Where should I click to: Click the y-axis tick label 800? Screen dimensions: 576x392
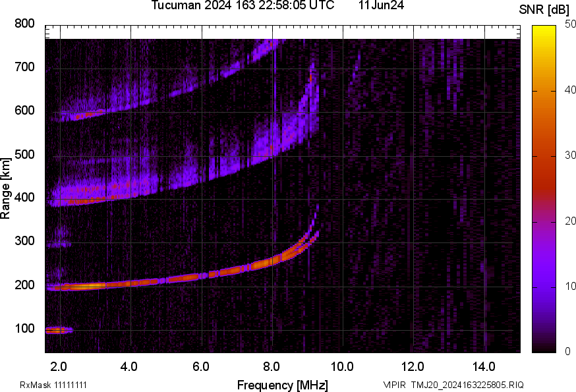[x=24, y=24]
